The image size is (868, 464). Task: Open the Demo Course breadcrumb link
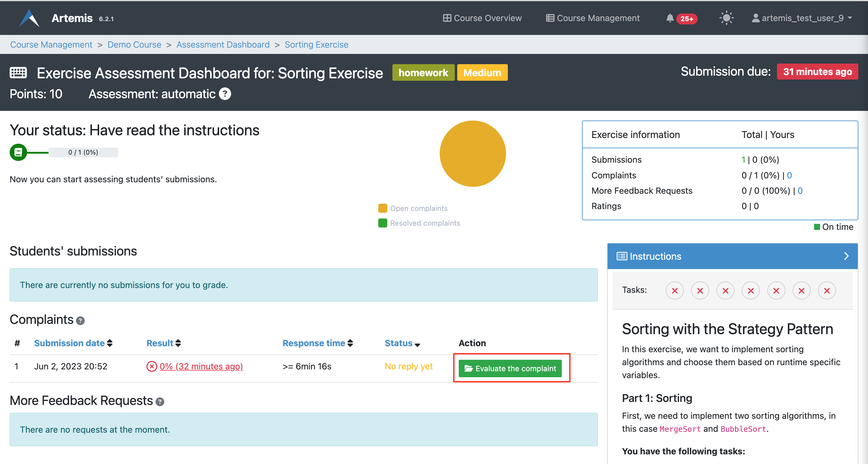tap(134, 44)
